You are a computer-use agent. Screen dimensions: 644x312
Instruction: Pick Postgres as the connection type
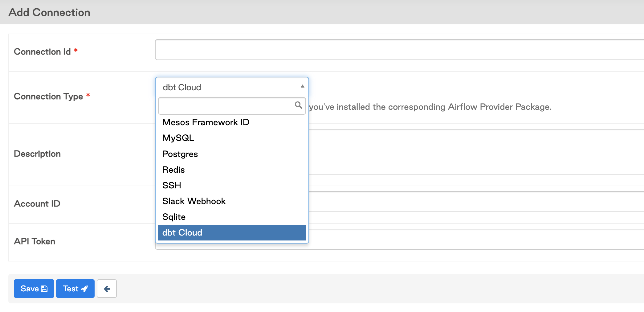[180, 154]
